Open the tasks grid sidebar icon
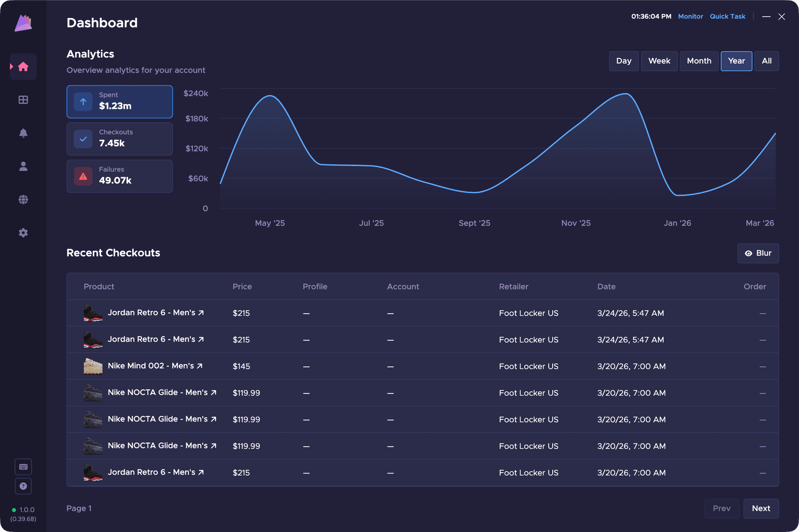Screen dimensions: 799x532 pyautogui.click(x=23, y=100)
